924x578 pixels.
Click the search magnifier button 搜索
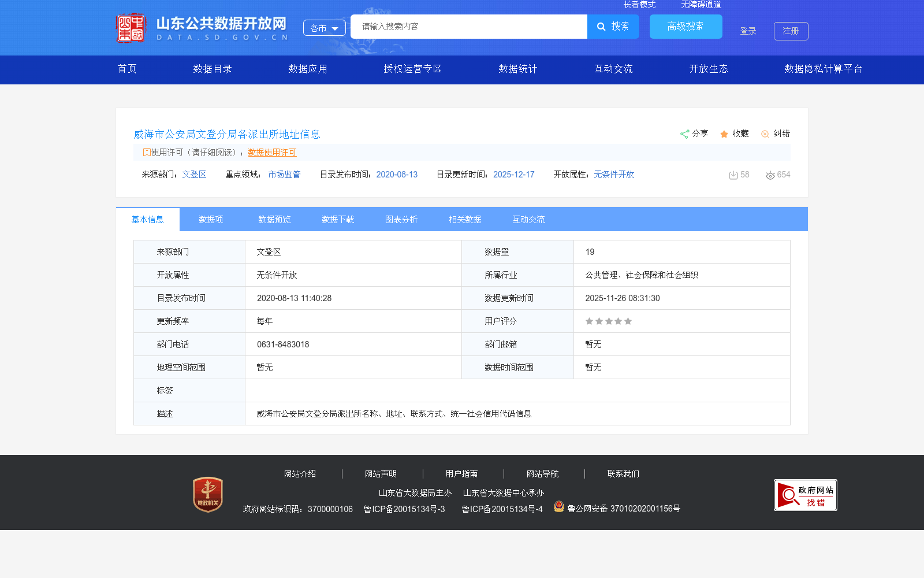[613, 27]
